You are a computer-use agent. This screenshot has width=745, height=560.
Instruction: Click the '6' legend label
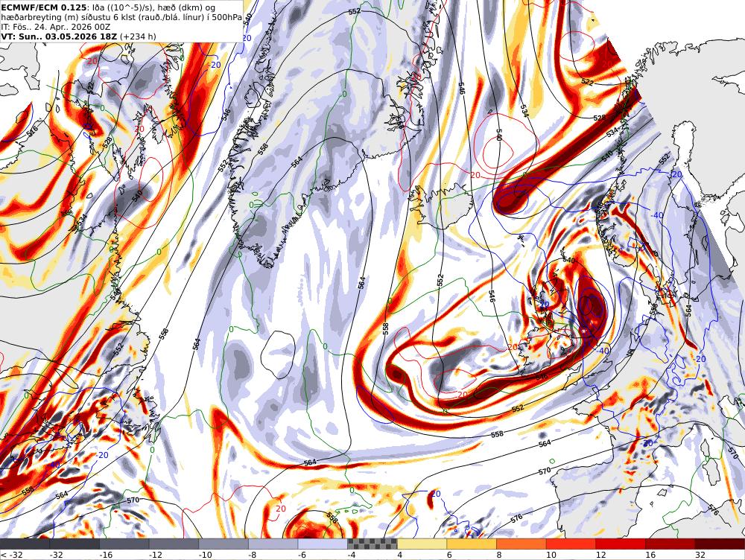[x=449, y=555]
